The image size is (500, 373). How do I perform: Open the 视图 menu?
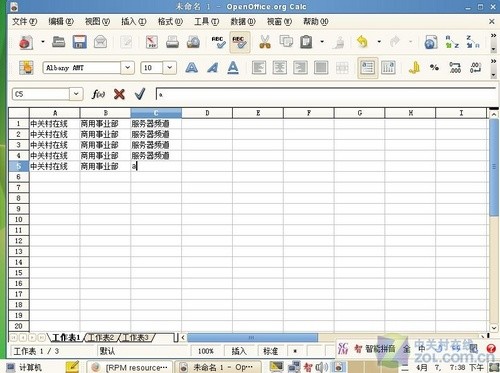point(97,22)
